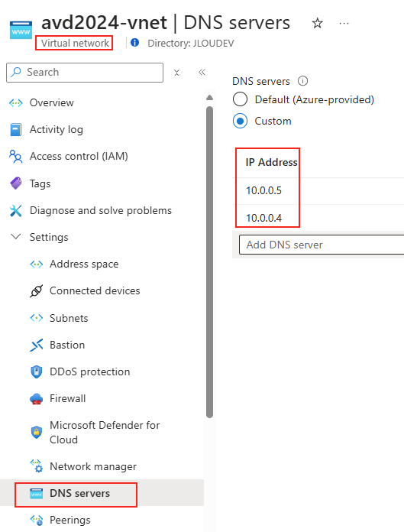This screenshot has width=404, height=532.
Task: Select the Custom DNS radio button
Action: 240,121
